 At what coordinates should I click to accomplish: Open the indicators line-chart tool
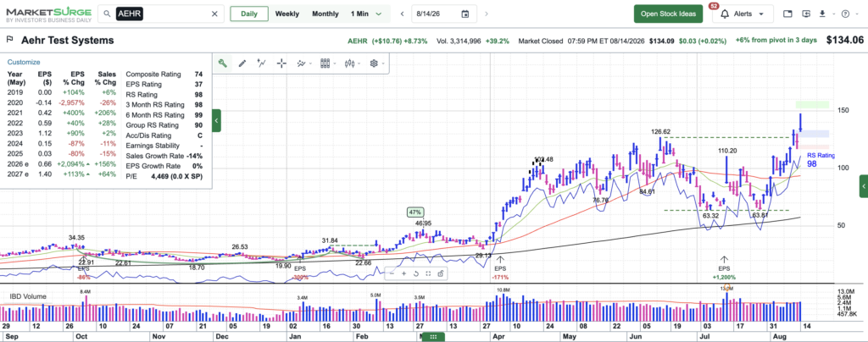tap(301, 63)
